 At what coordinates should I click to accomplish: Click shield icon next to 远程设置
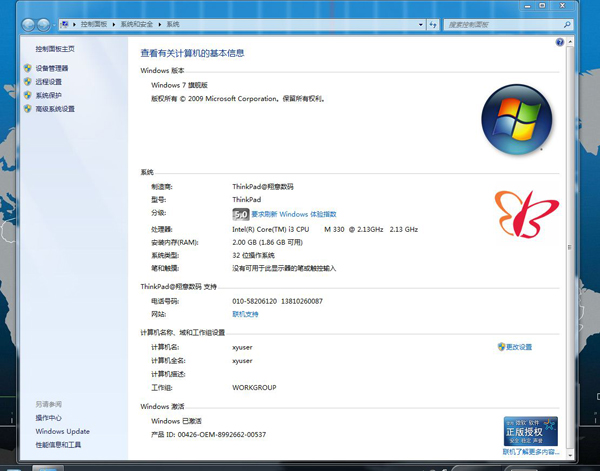point(28,81)
